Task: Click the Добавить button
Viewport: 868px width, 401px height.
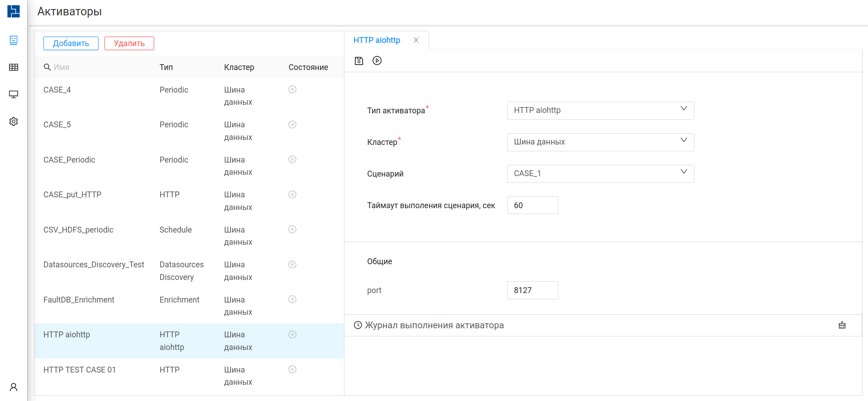Action: click(x=71, y=43)
